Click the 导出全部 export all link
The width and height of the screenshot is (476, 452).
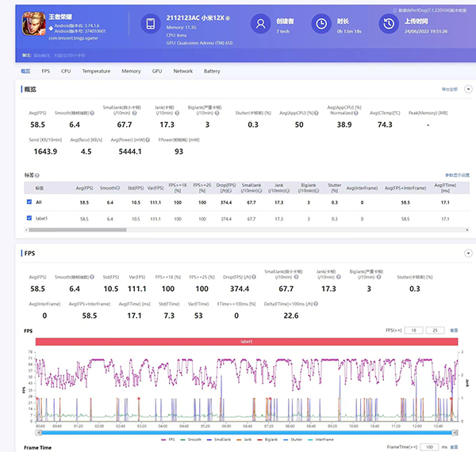(450, 90)
